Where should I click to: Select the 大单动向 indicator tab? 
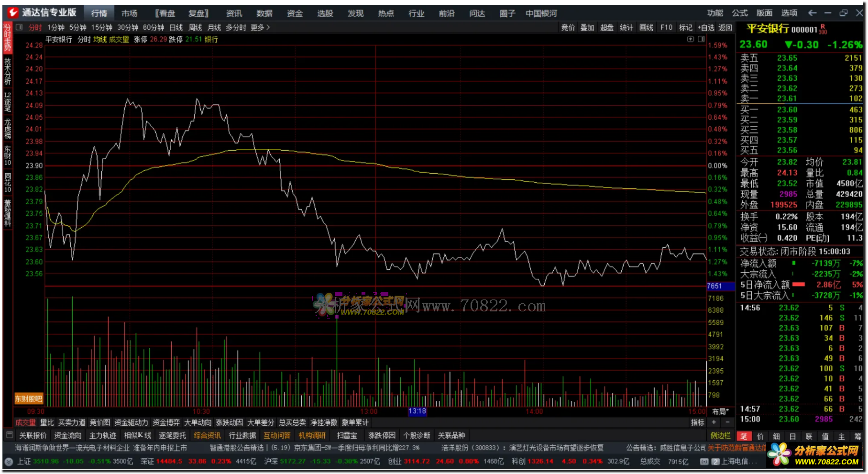pos(198,423)
